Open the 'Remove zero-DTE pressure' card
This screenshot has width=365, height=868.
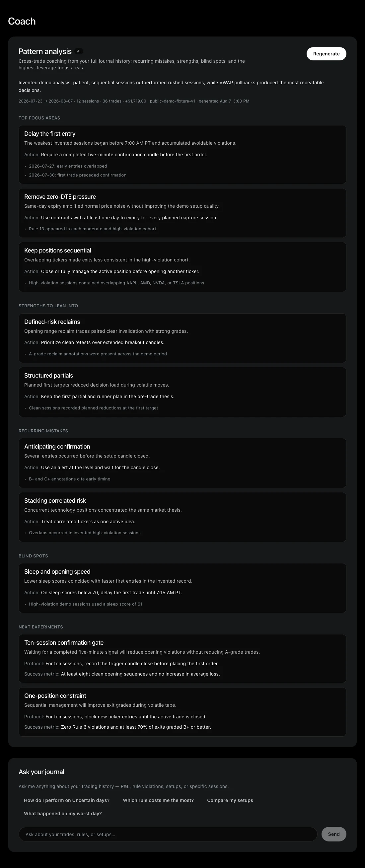(182, 213)
